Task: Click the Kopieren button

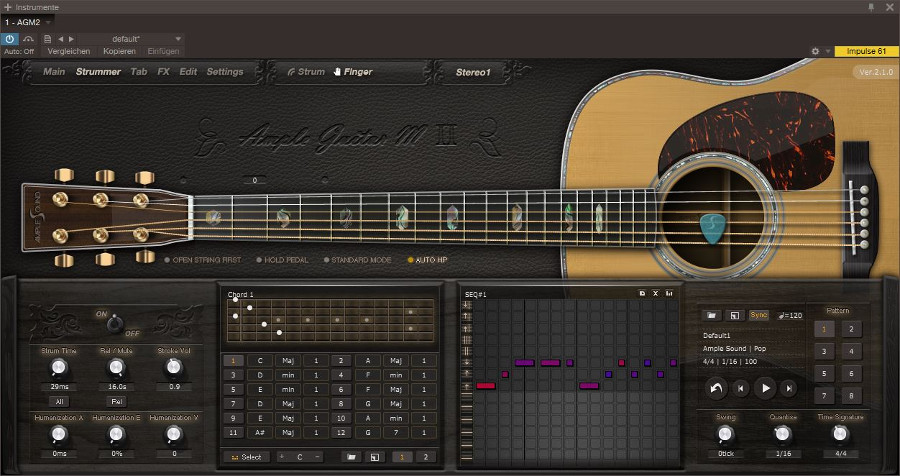Action: click(119, 51)
